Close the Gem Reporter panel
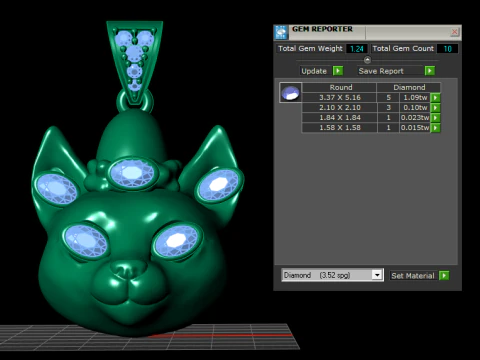 click(x=454, y=32)
